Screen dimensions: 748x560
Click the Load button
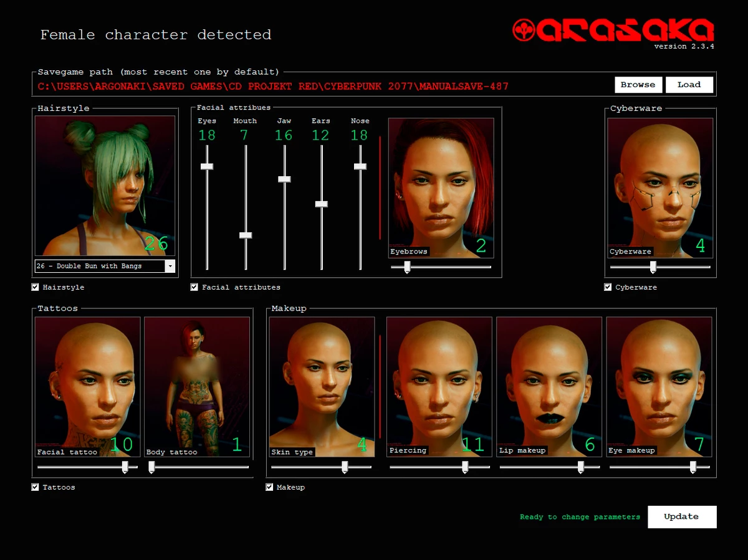689,85
